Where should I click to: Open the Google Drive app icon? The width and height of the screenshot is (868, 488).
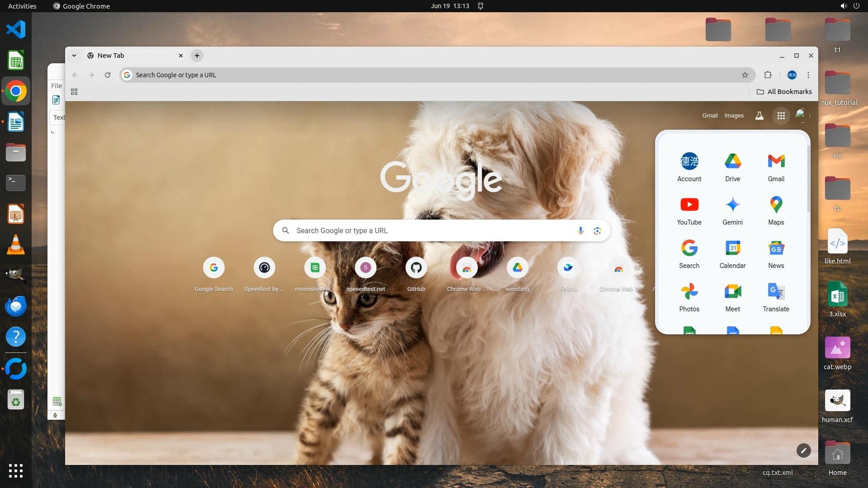(x=732, y=161)
